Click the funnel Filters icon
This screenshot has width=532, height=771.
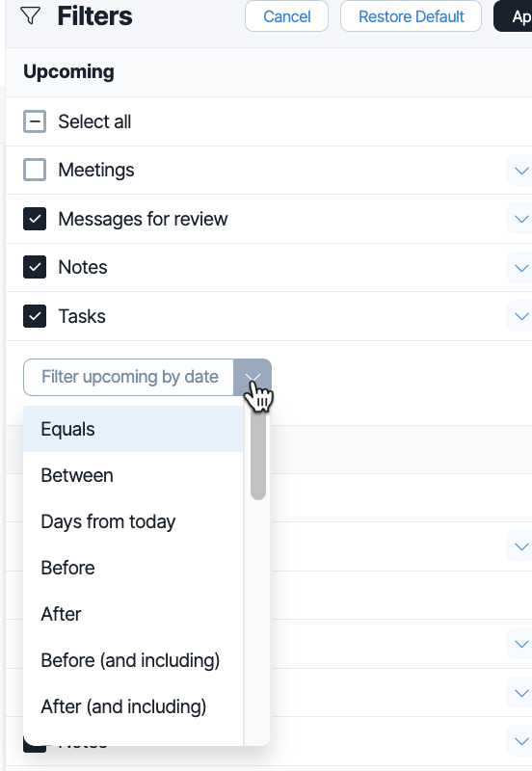[x=31, y=15]
